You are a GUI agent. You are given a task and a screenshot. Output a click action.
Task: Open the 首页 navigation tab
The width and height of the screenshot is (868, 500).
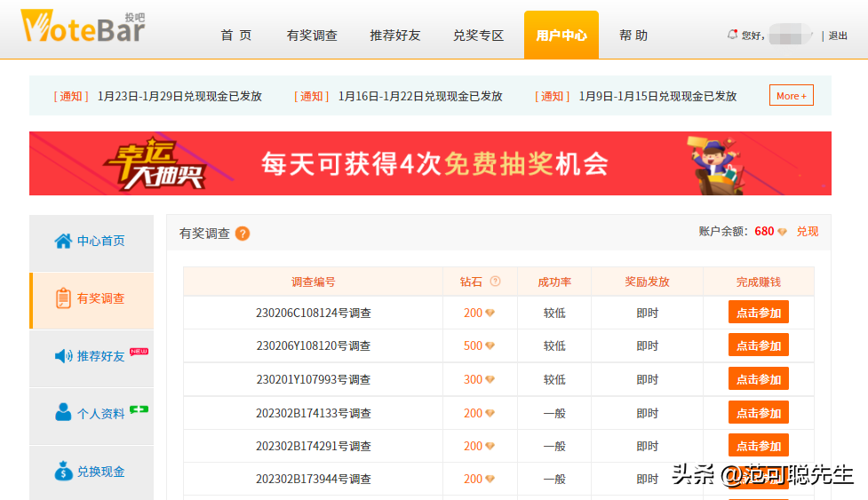(x=236, y=36)
